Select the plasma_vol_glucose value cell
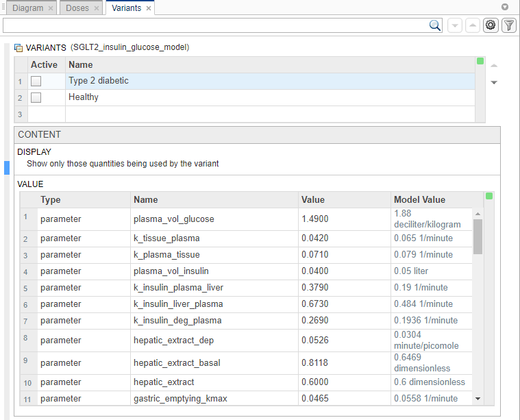The image size is (520, 420). point(344,219)
